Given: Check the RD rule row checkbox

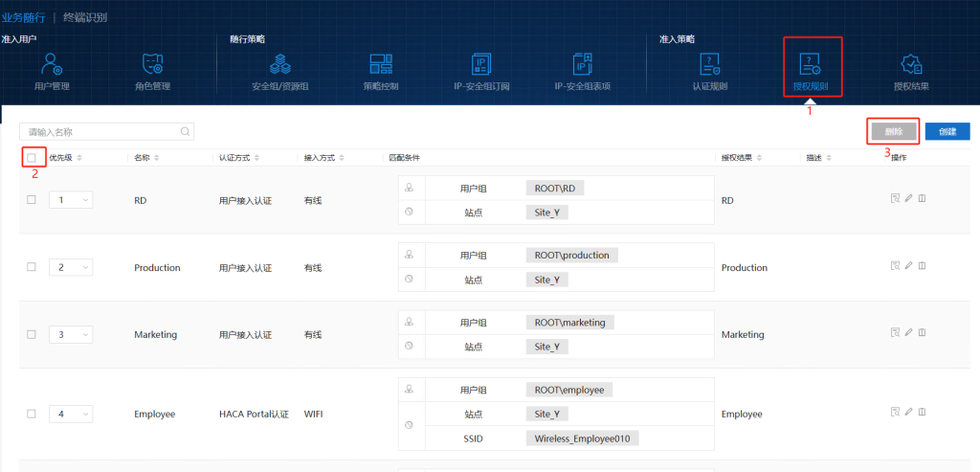Looking at the screenshot, I should pos(32,200).
